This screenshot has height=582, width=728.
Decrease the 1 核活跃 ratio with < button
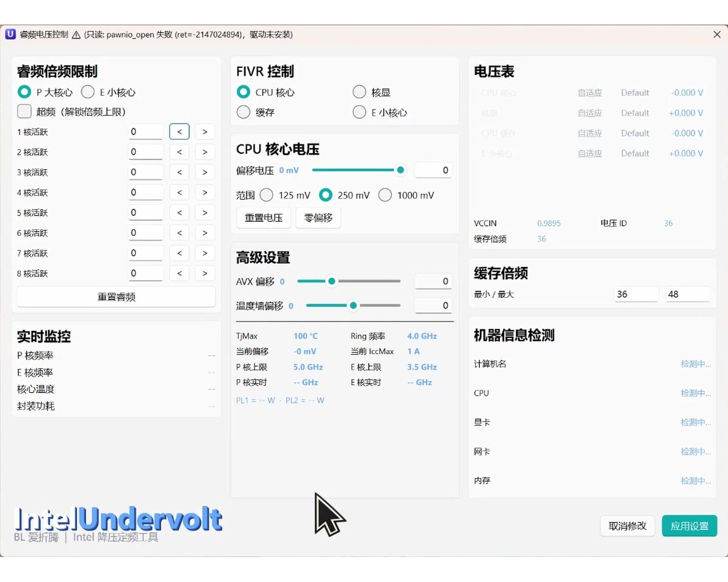179,132
